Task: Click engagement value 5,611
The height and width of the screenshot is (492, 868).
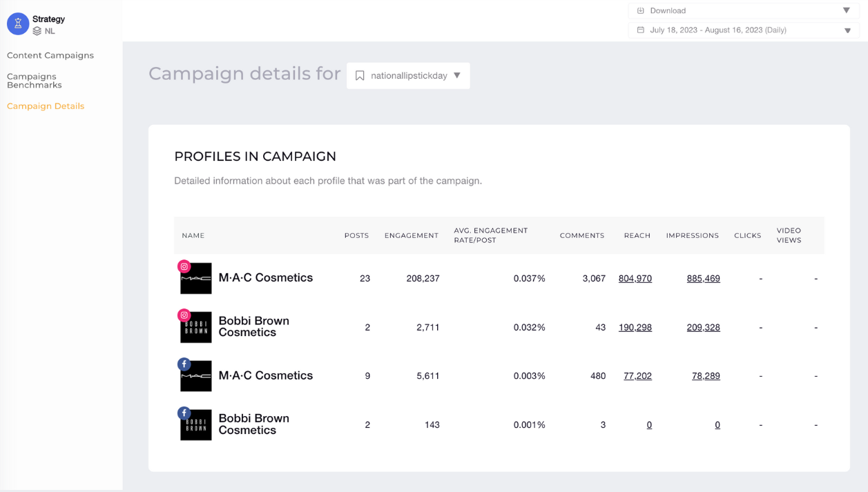Action: [x=428, y=376]
